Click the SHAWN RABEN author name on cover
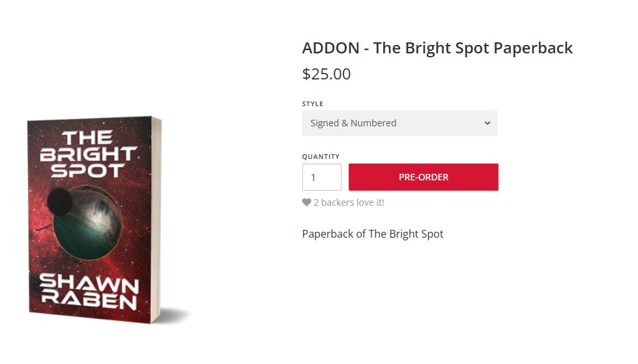Screen dimensions: 638x364 coord(89,292)
